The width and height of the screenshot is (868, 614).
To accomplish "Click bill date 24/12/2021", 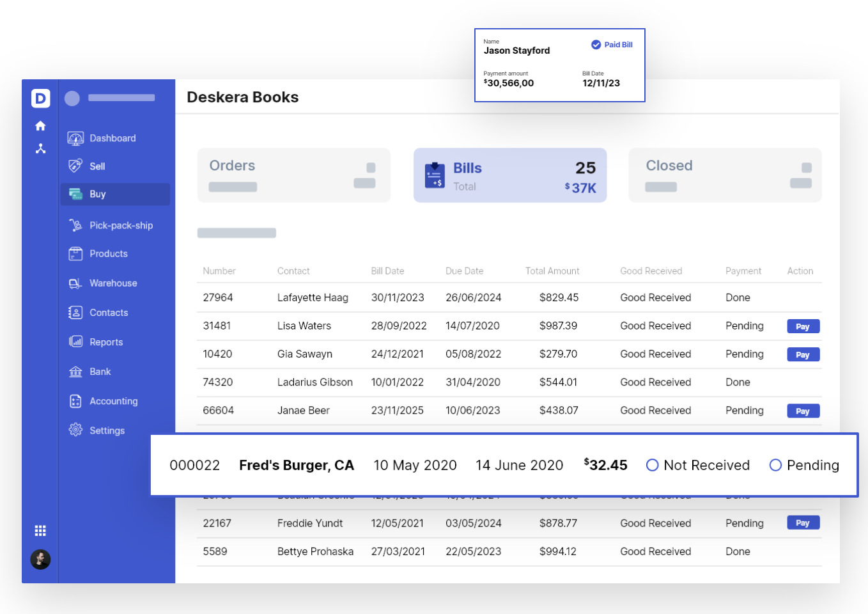I will click(398, 354).
